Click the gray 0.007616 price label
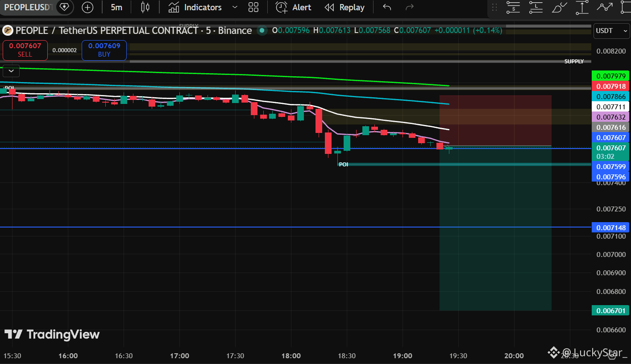This screenshot has height=364, width=631. pos(610,127)
